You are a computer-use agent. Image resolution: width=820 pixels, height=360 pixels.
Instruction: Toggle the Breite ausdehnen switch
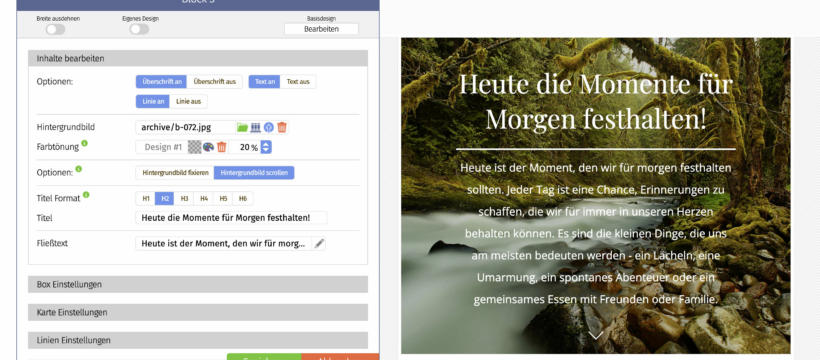click(x=55, y=29)
